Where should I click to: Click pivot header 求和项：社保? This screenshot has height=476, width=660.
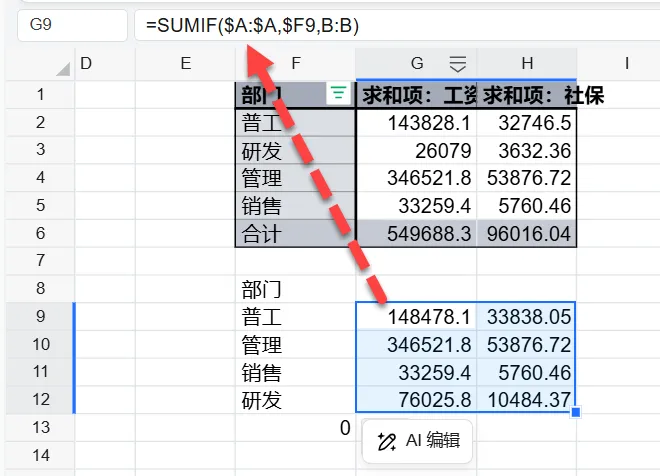click(527, 95)
